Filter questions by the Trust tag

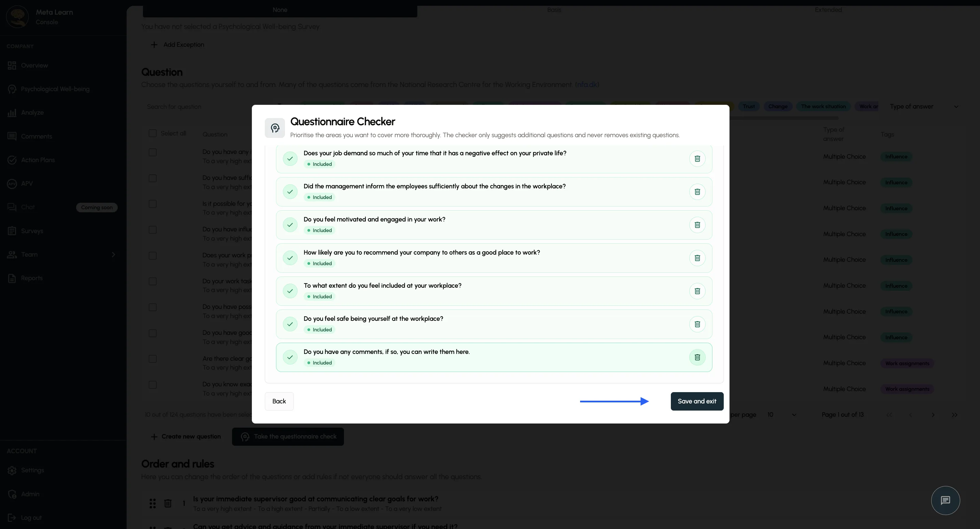[749, 106]
